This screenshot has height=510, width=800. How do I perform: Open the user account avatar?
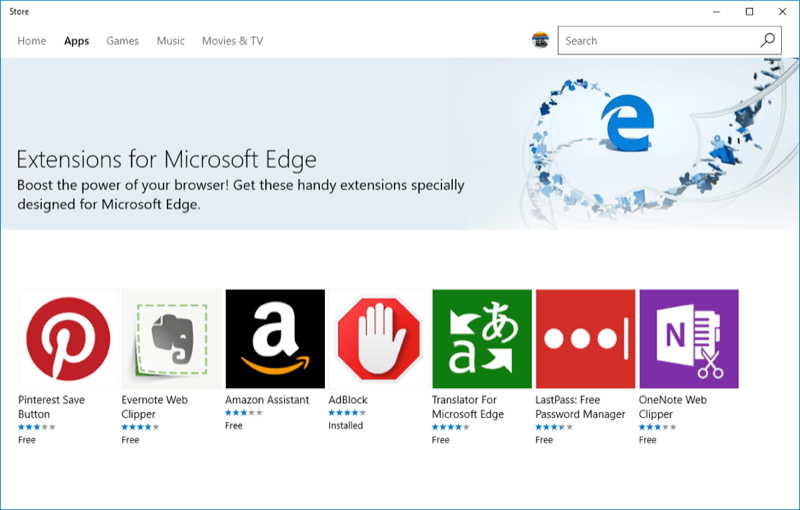[x=540, y=40]
